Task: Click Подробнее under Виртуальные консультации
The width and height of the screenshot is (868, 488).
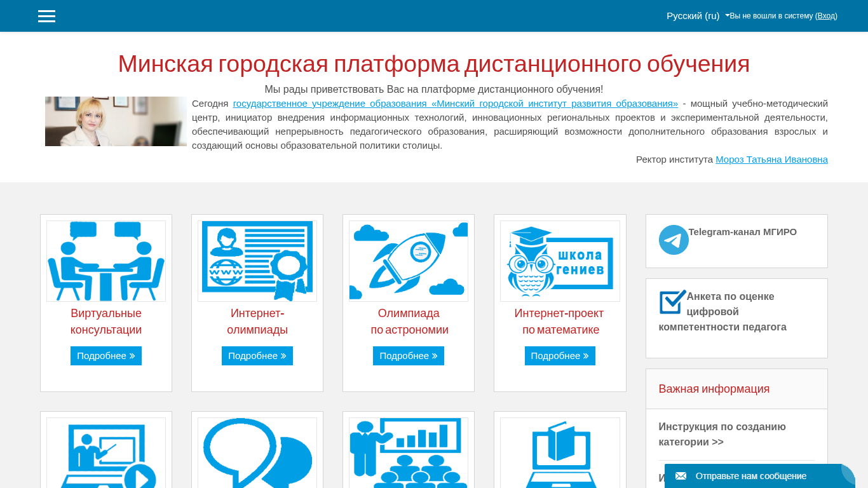Action: 106,356
